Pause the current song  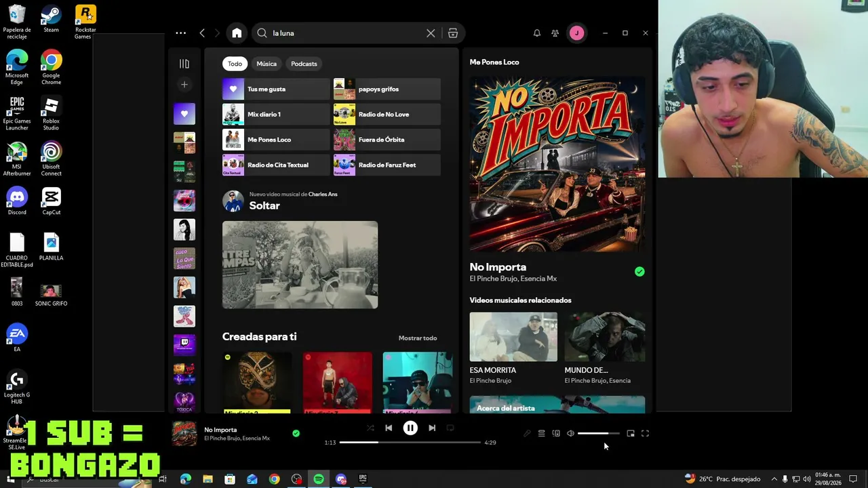click(x=410, y=428)
